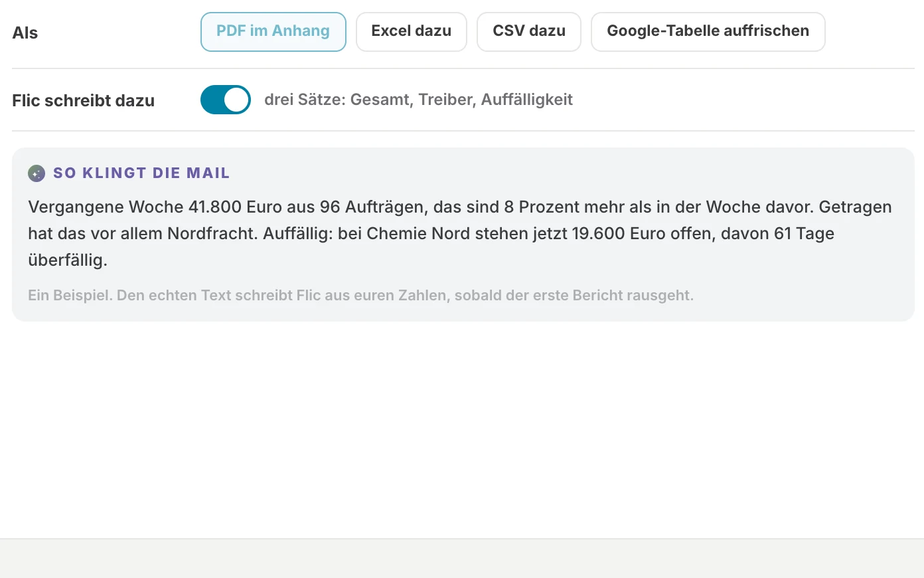Add Excel dazu attachment format
Image resolution: width=924 pixels, height=578 pixels.
(x=412, y=32)
